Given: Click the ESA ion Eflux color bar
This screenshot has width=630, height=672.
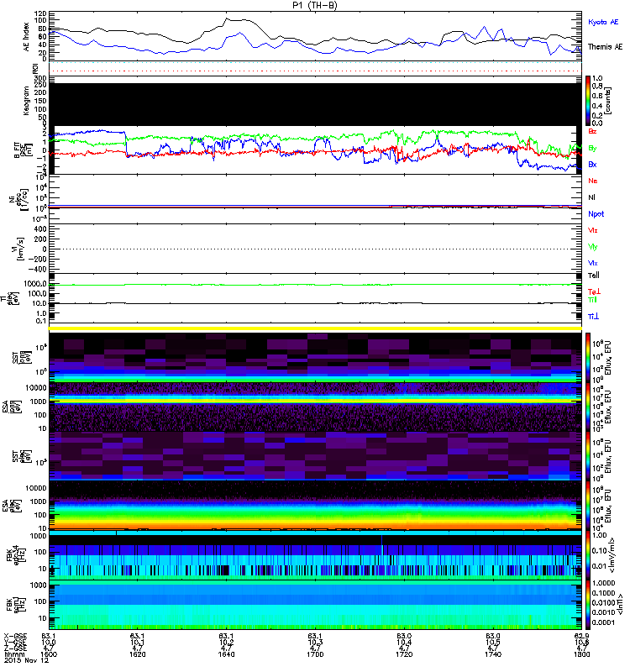Looking at the screenshot, I should pyautogui.click(x=588, y=407).
